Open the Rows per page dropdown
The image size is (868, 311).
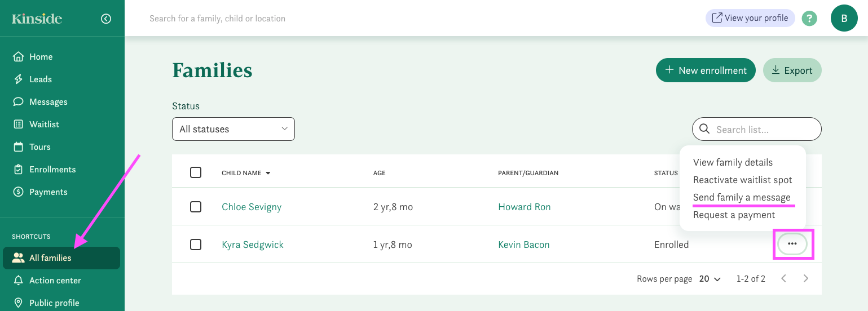pyautogui.click(x=710, y=279)
